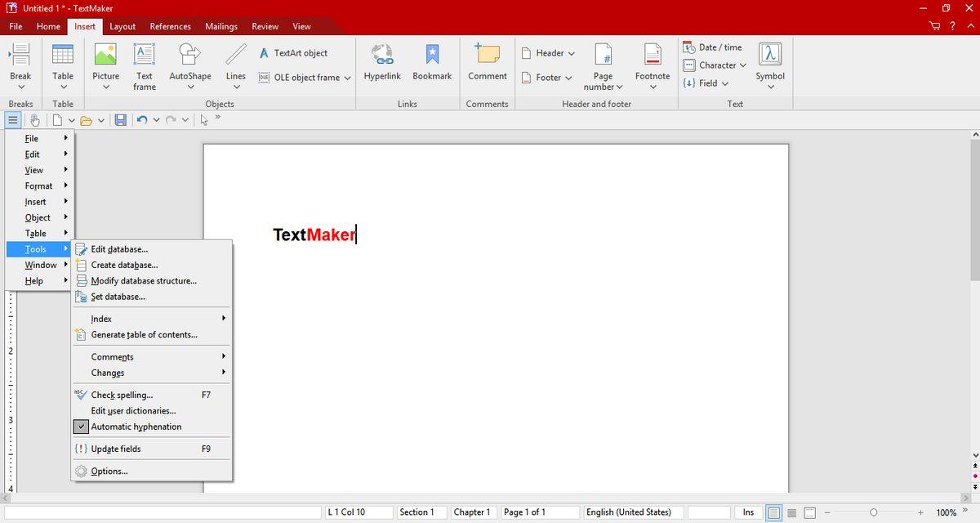Screen dimensions: 980x523
Task: Click the Date / time ribbon button
Action: 713,47
